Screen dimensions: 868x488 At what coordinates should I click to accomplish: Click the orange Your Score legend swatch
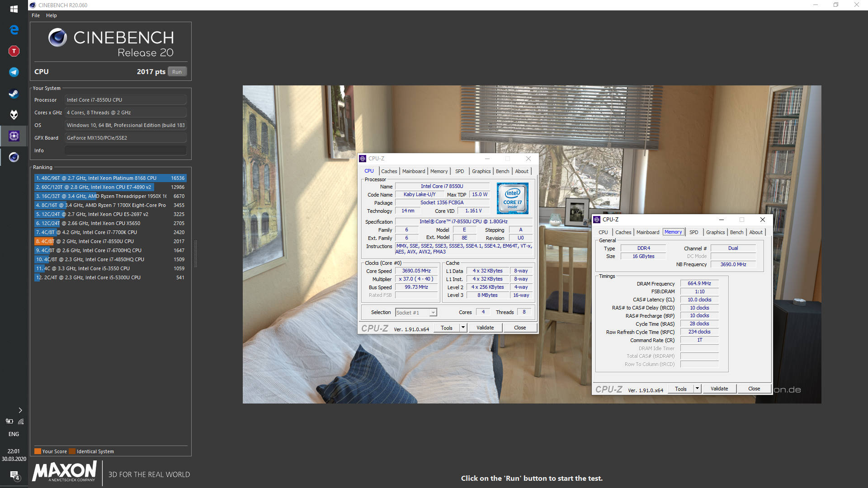pyautogui.click(x=38, y=451)
